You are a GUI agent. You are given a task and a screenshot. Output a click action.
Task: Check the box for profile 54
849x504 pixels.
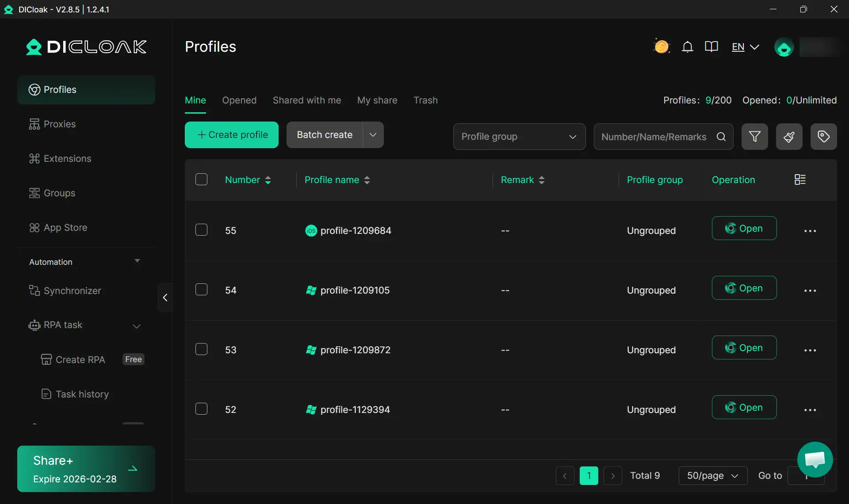(x=201, y=290)
